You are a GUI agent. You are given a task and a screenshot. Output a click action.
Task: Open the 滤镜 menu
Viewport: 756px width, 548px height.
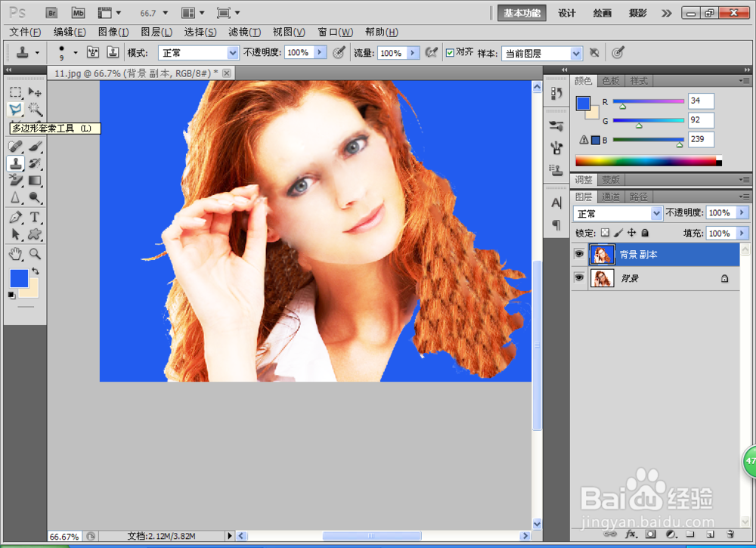pos(245,32)
